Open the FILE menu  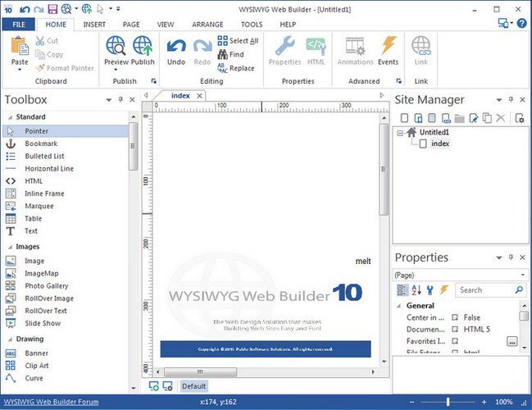point(19,25)
